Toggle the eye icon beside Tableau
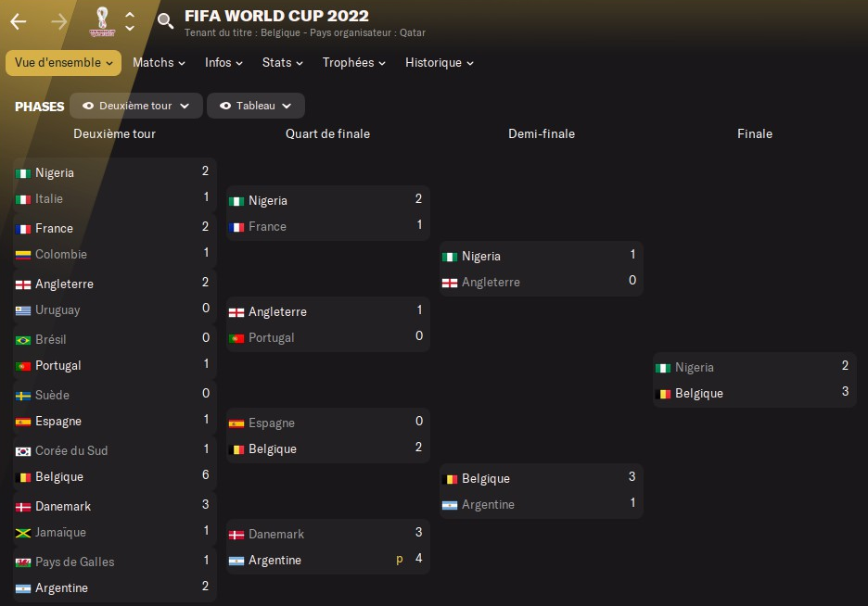This screenshot has width=868, height=606. pos(225,106)
